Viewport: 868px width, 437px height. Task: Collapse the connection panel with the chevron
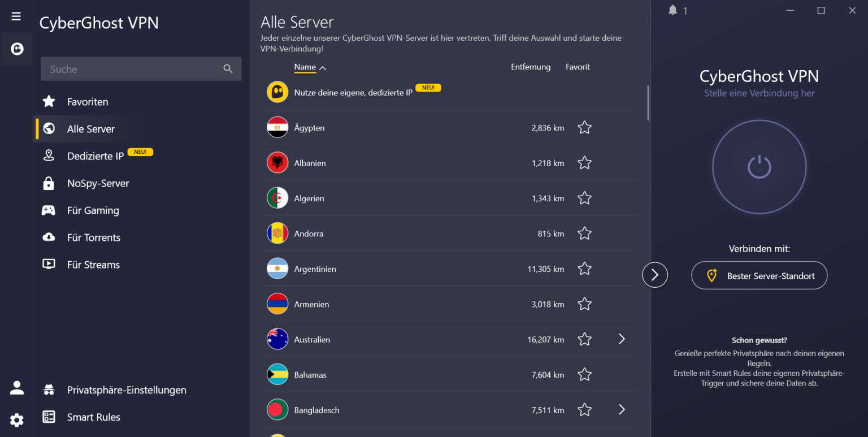pyautogui.click(x=655, y=275)
